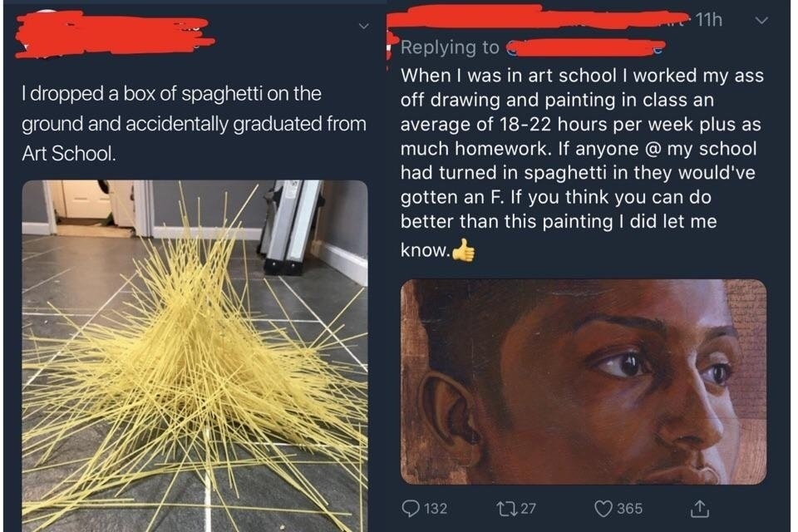Screen dimensions: 798x532
Task: Click the redacted handle after 'Replying to'
Action: 585,48
